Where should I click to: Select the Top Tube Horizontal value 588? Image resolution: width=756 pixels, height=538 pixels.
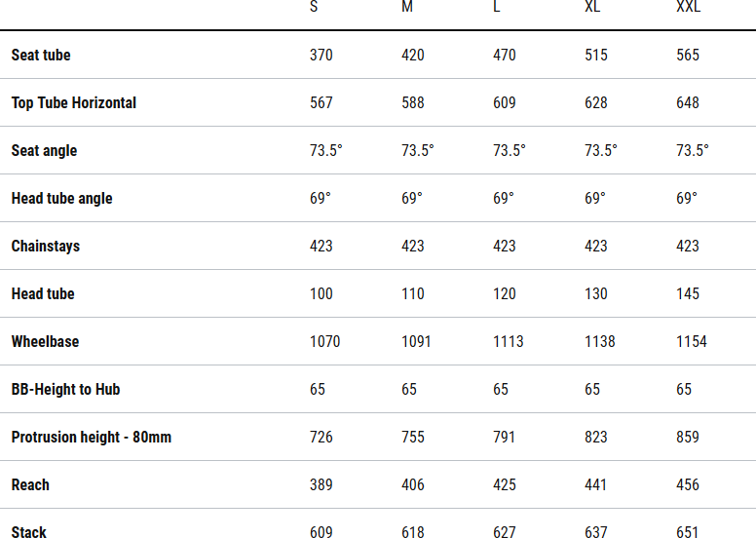[x=413, y=103]
